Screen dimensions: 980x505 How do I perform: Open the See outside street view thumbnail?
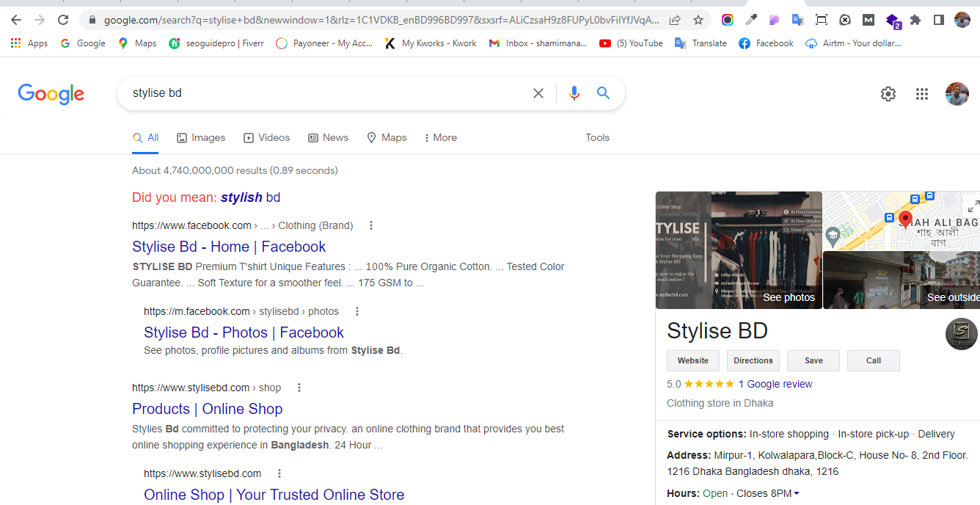[902, 280]
